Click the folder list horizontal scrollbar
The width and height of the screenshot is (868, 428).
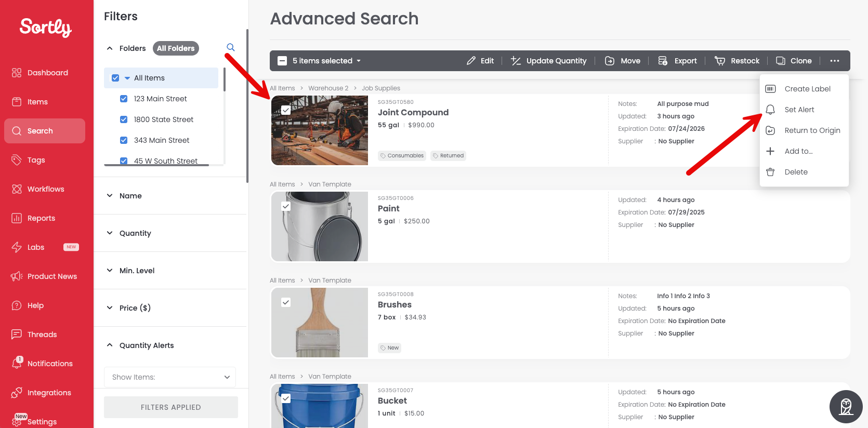click(156, 165)
